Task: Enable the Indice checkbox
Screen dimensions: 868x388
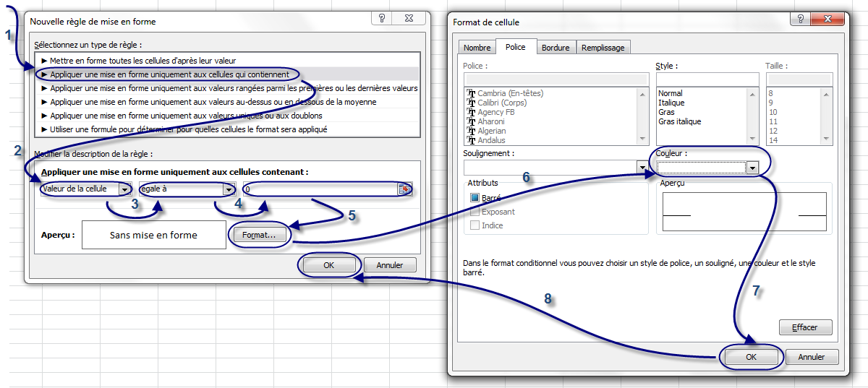Action: tap(475, 225)
